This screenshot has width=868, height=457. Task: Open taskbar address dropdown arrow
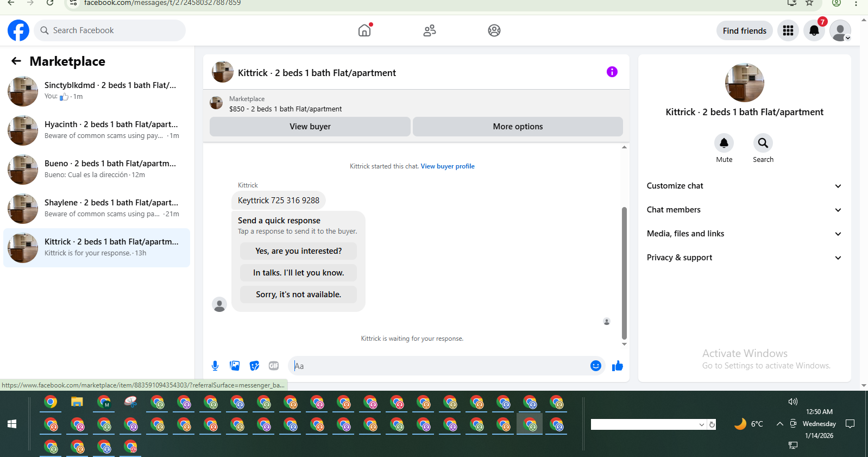701,425
